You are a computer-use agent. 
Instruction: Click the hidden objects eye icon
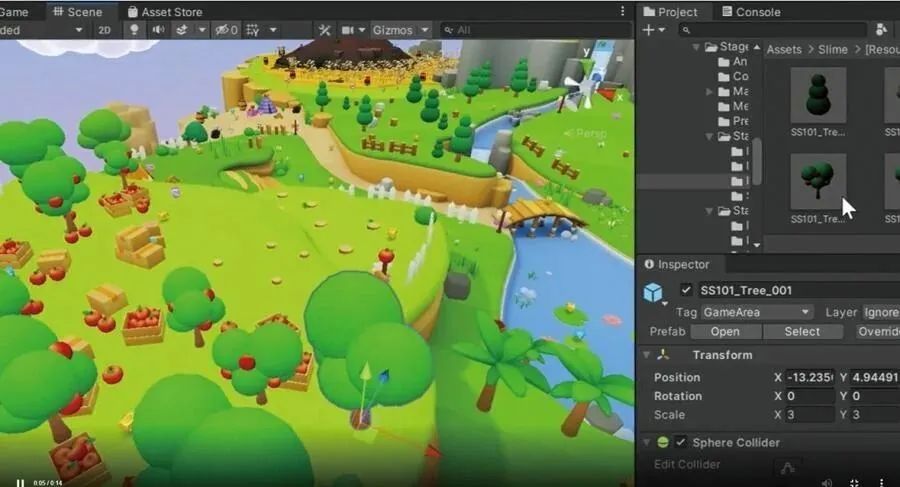click(223, 30)
